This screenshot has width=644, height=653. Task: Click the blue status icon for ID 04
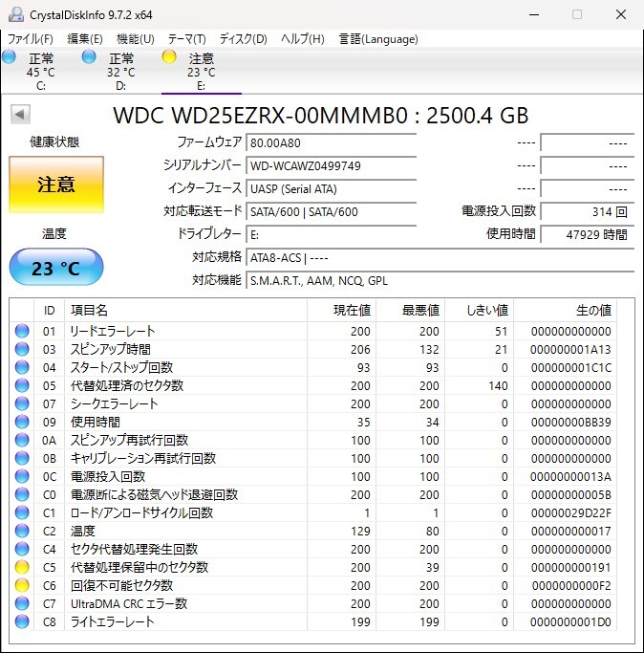coord(22,367)
